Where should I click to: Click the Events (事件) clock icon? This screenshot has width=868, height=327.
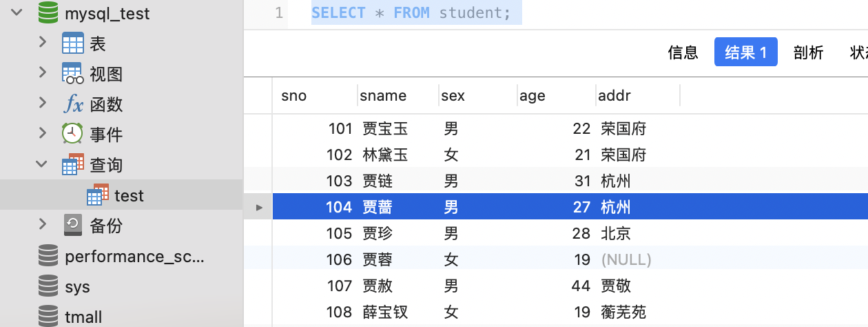(x=72, y=134)
